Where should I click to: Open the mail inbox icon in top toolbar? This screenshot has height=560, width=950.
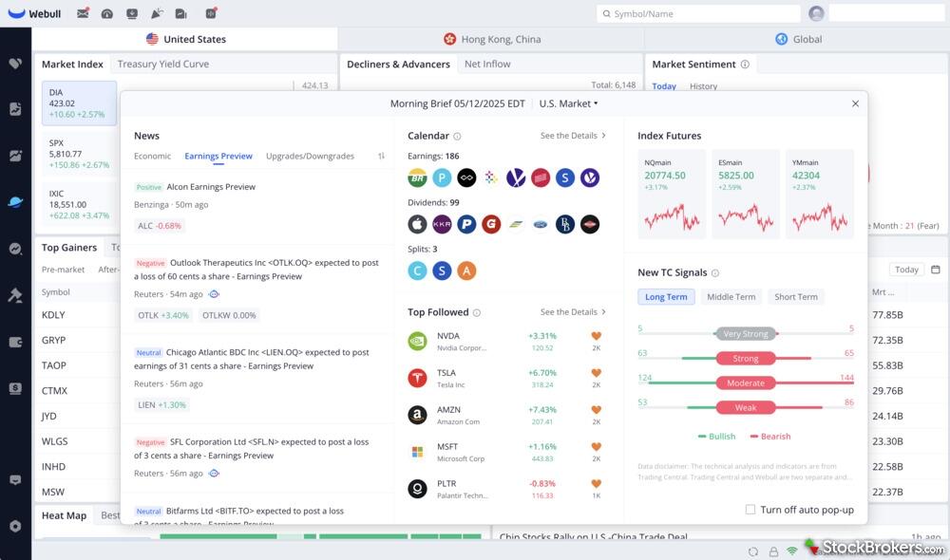83,13
